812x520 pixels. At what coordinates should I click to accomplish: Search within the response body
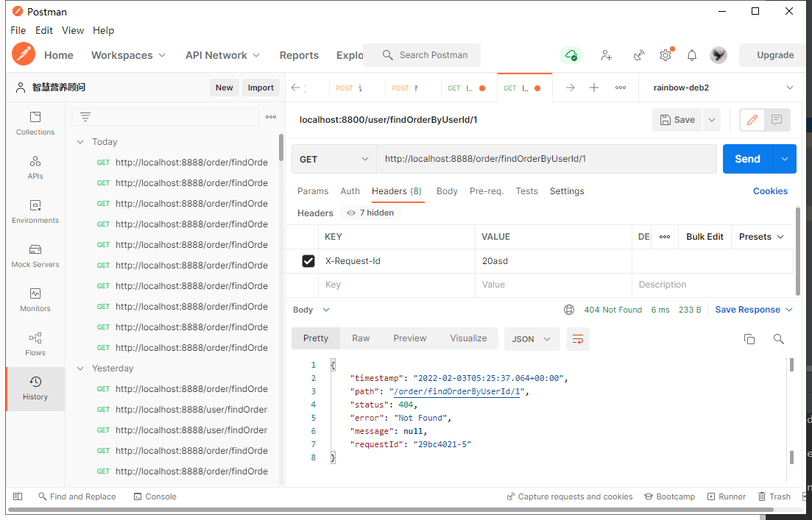[778, 339]
